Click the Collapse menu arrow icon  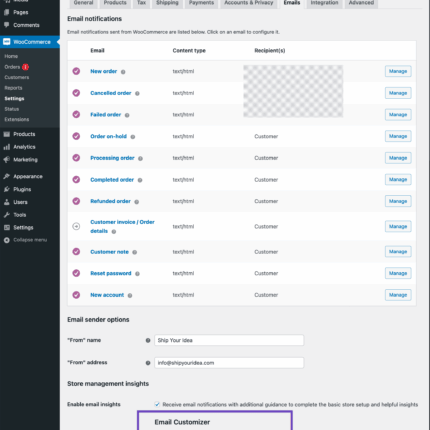coord(6,240)
